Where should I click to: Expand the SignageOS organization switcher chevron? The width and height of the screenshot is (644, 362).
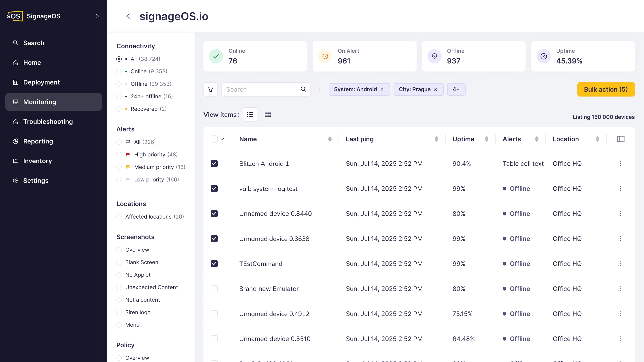click(97, 16)
